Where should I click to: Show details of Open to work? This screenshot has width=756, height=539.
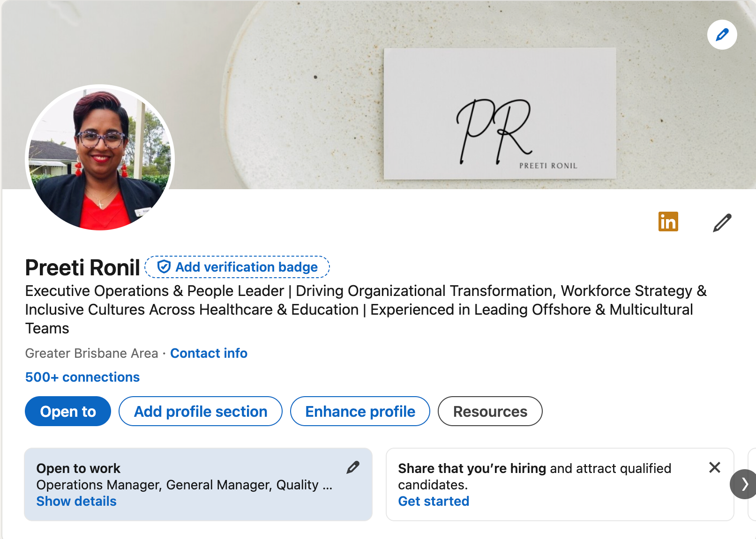(x=76, y=501)
